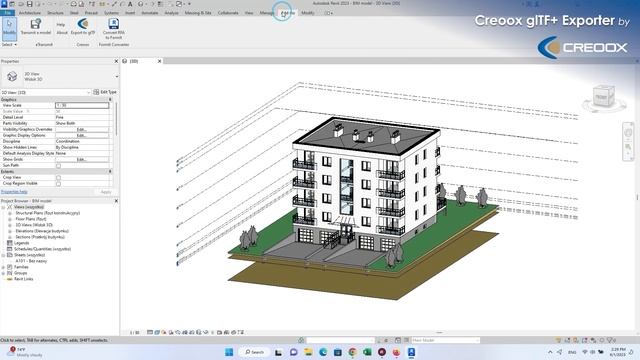This screenshot has width=640, height=360.
Task: Expand the Floor Plans (Rzut) node
Action: point(10,219)
